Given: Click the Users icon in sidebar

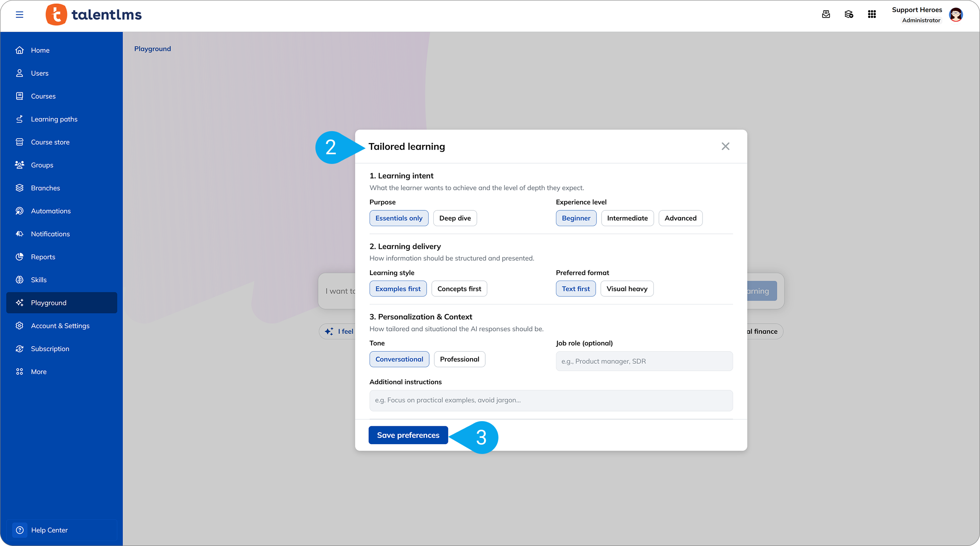Looking at the screenshot, I should tap(20, 73).
